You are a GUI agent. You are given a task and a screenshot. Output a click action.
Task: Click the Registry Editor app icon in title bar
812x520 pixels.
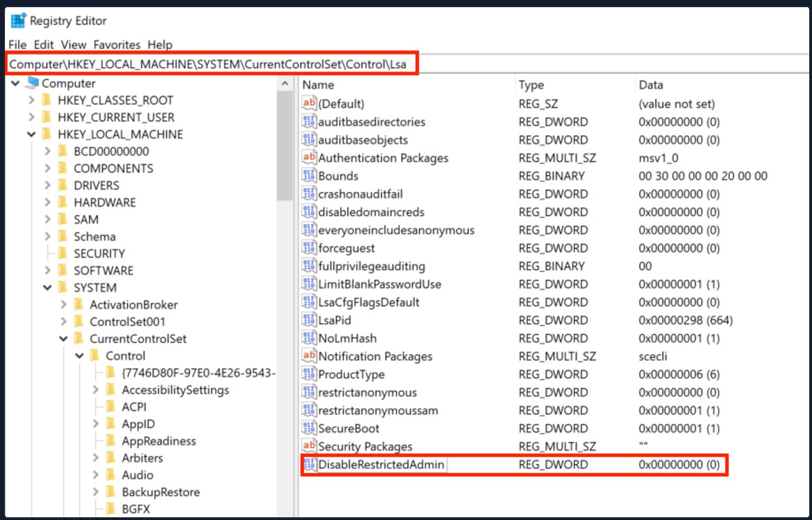(x=19, y=20)
